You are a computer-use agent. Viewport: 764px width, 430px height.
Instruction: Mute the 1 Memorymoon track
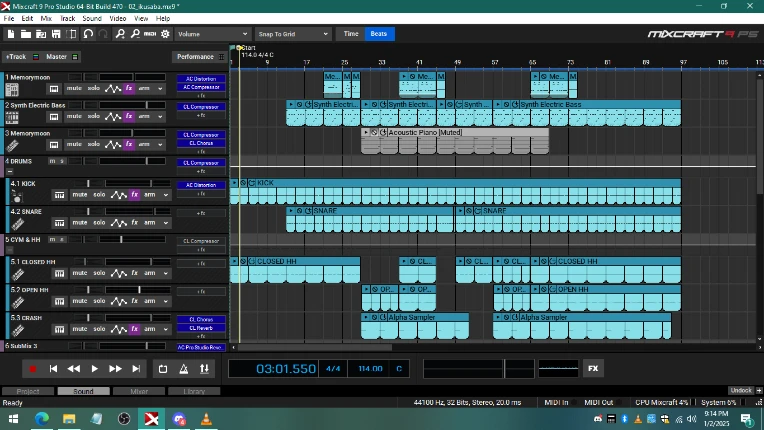[74, 89]
